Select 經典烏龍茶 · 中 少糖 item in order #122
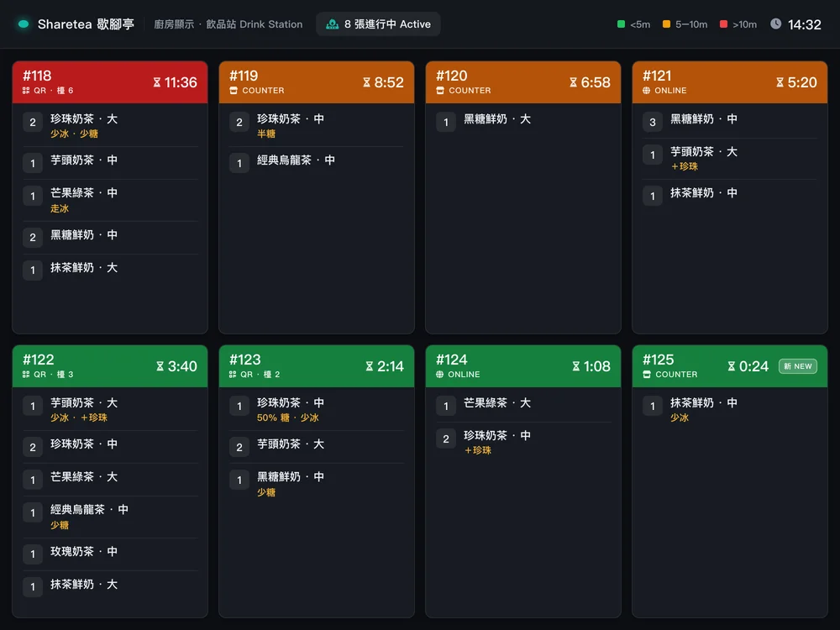 (x=110, y=517)
